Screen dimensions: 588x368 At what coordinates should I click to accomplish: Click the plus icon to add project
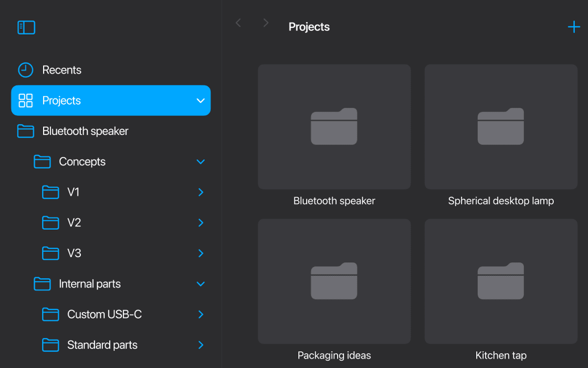[x=573, y=27]
